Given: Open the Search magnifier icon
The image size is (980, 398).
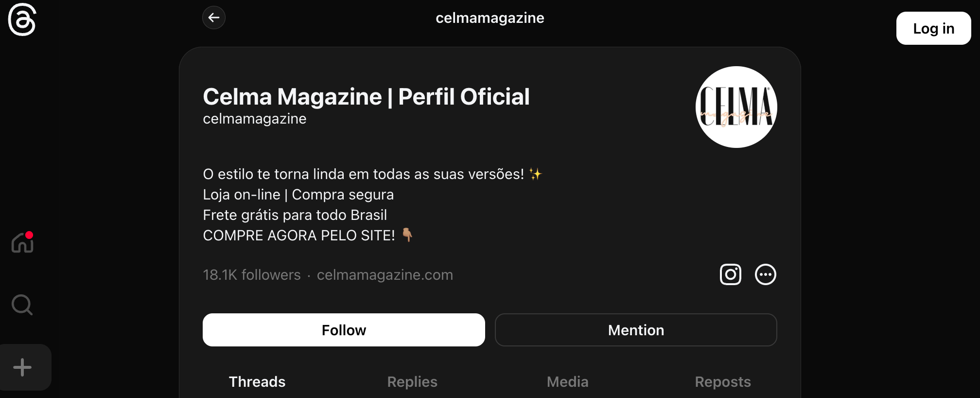Looking at the screenshot, I should pyautogui.click(x=22, y=305).
